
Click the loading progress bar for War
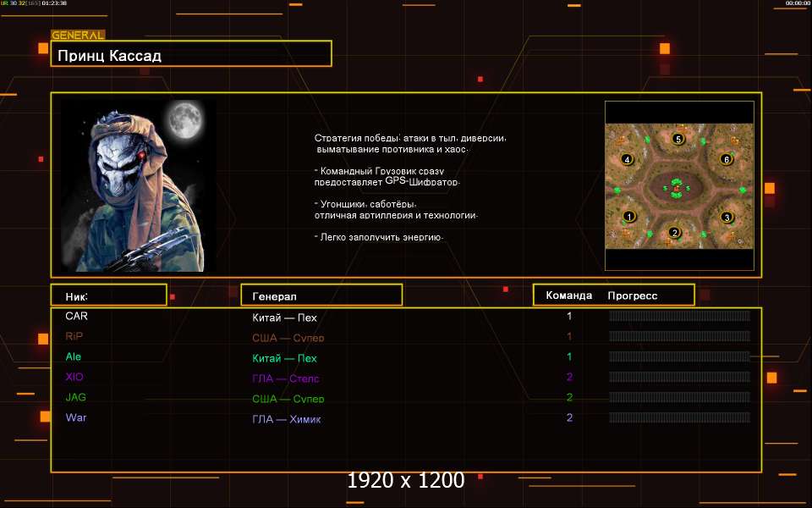tap(679, 417)
